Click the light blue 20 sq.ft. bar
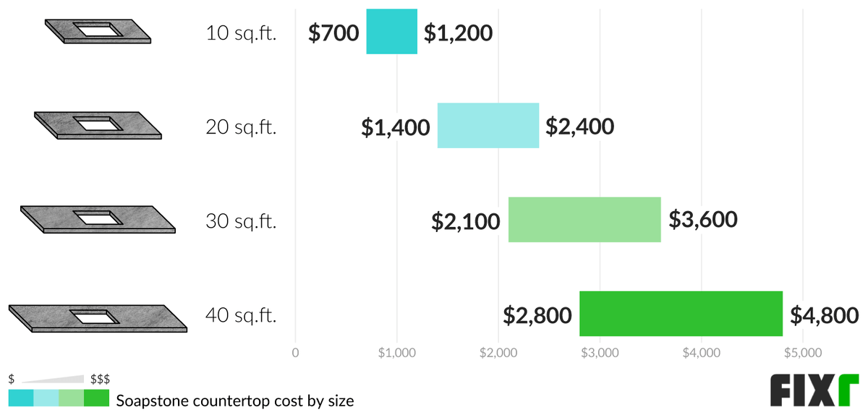868x415 pixels. pyautogui.click(x=488, y=126)
